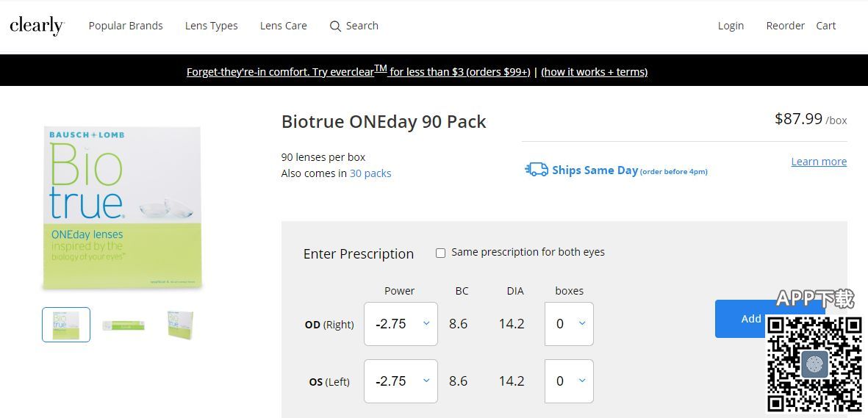Screen dimensions: 868x418
Task: Open the Lens Care menu
Action: (284, 26)
